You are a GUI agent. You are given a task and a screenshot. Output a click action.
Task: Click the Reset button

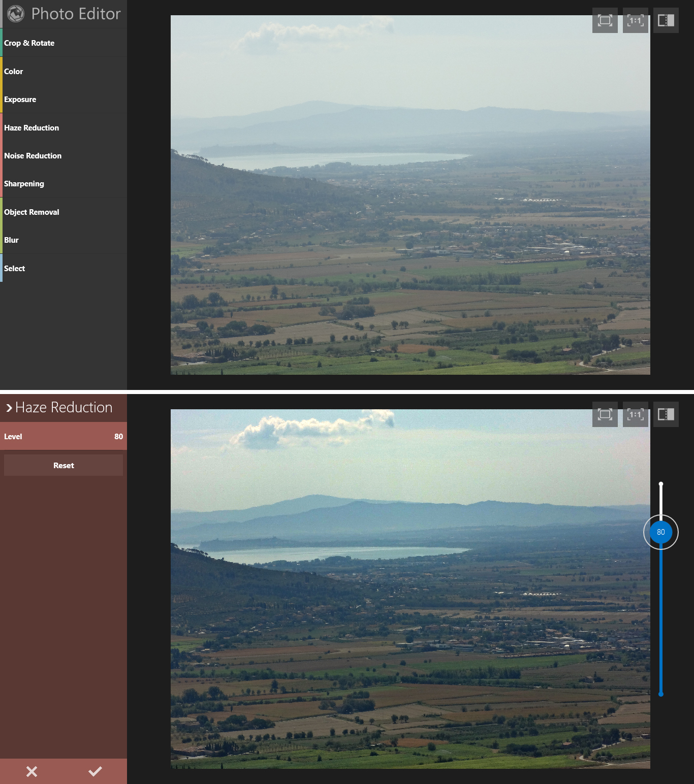point(64,465)
